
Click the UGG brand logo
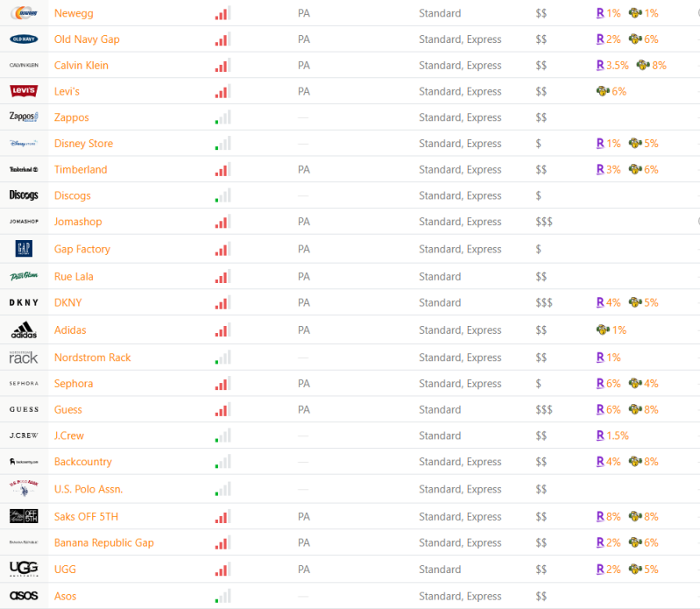[x=24, y=569]
